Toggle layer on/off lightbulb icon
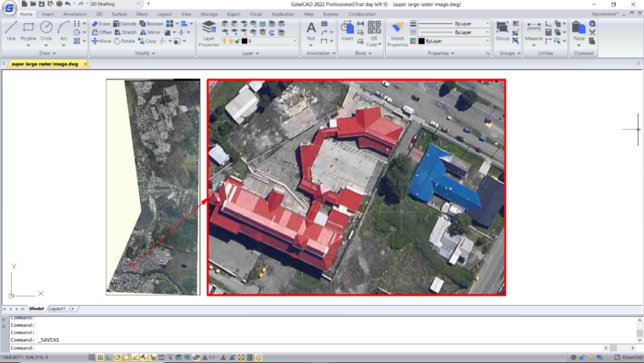 (x=224, y=41)
